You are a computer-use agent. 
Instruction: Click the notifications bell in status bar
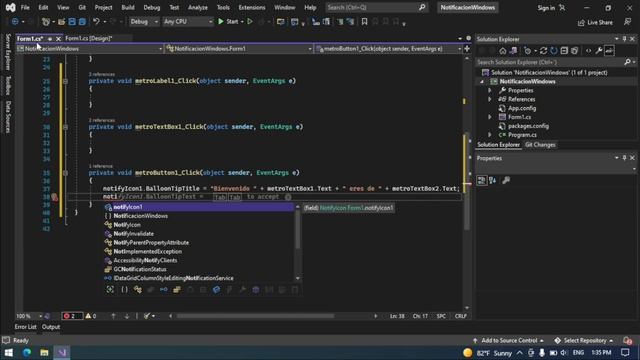coord(627,340)
